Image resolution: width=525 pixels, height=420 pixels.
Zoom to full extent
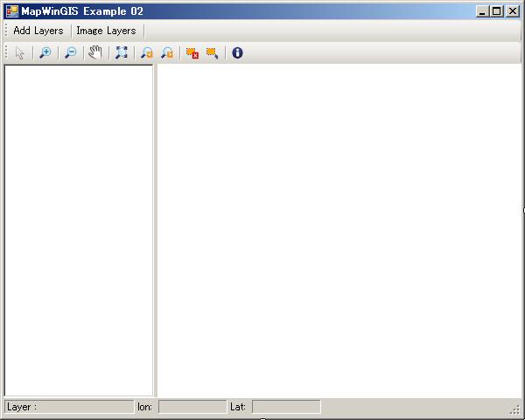[122, 52]
